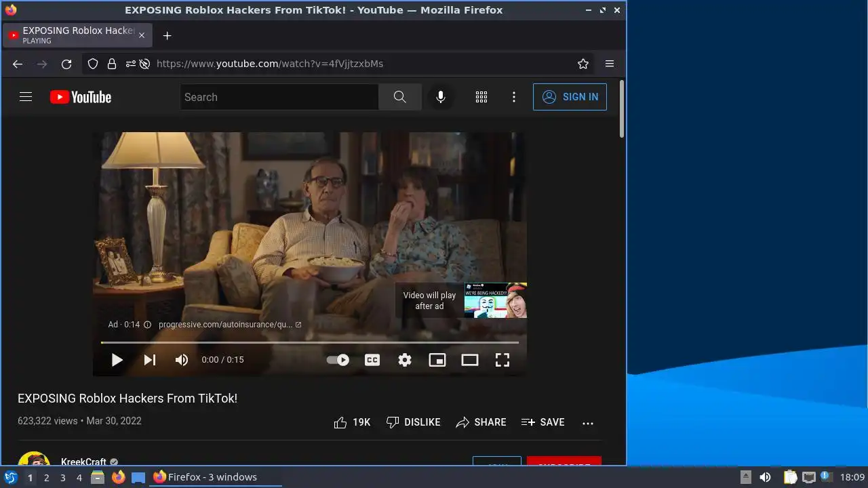Switch to workspace 4

pyautogui.click(x=79, y=477)
